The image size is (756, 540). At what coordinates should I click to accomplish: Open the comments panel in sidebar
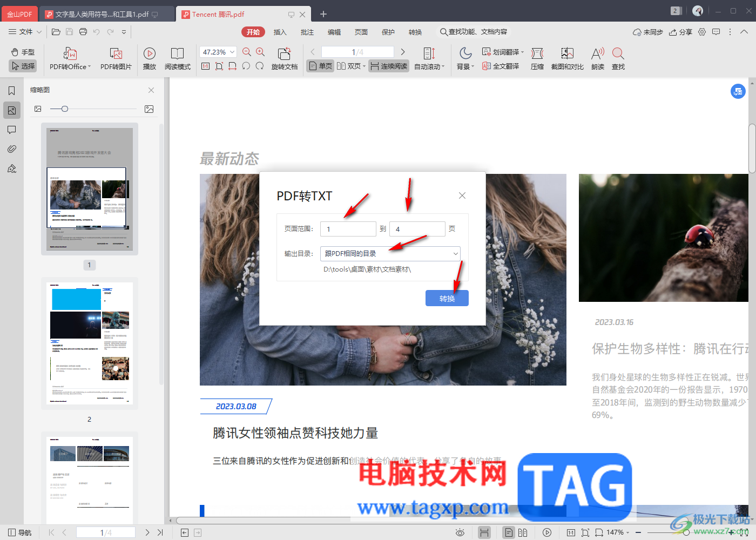(x=11, y=130)
